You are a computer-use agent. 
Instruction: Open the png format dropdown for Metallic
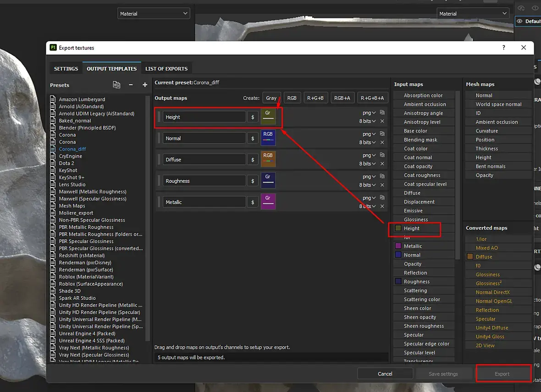[x=369, y=198]
